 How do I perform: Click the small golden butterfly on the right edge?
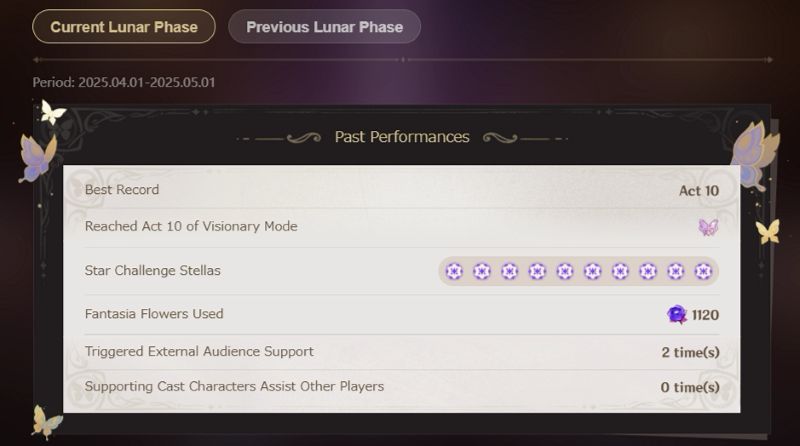coord(767,232)
